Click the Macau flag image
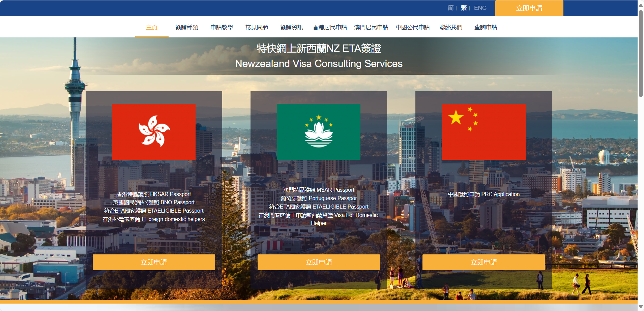The width and height of the screenshot is (644, 311). (319, 131)
